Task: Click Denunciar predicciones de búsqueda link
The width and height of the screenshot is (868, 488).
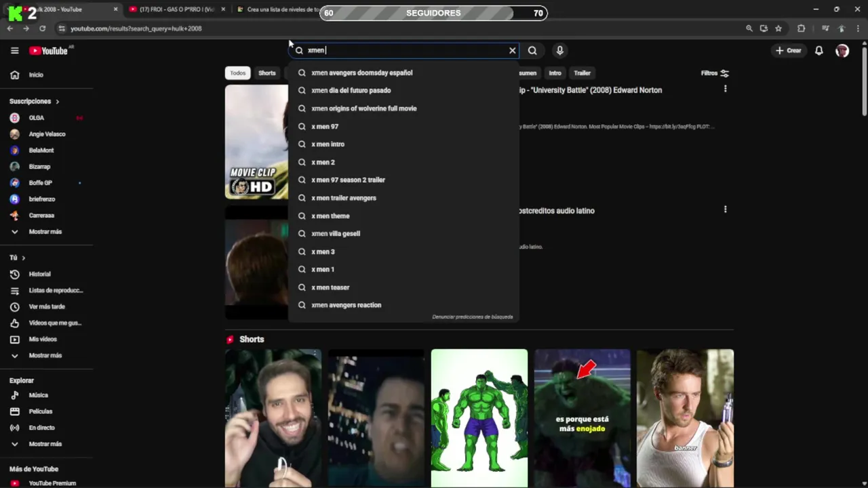Action: [473, 317]
